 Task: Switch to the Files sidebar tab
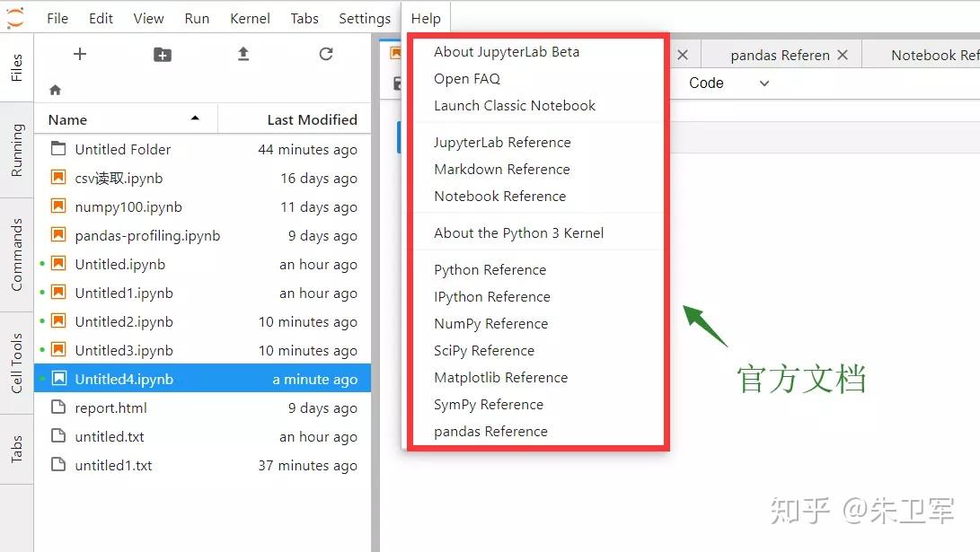16,67
